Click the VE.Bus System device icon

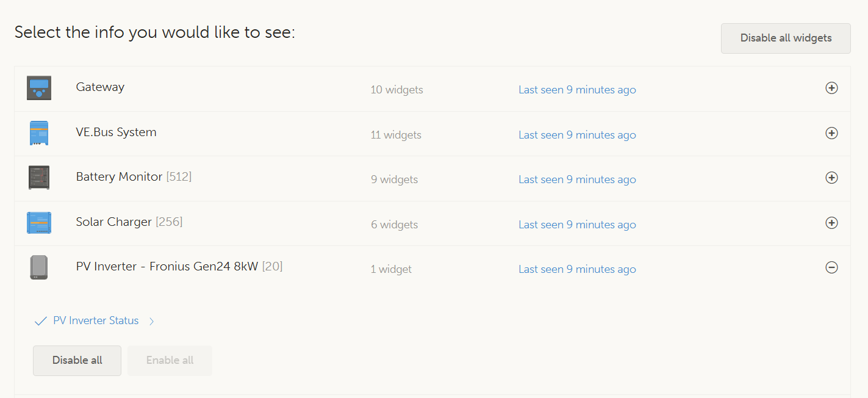pos(39,133)
